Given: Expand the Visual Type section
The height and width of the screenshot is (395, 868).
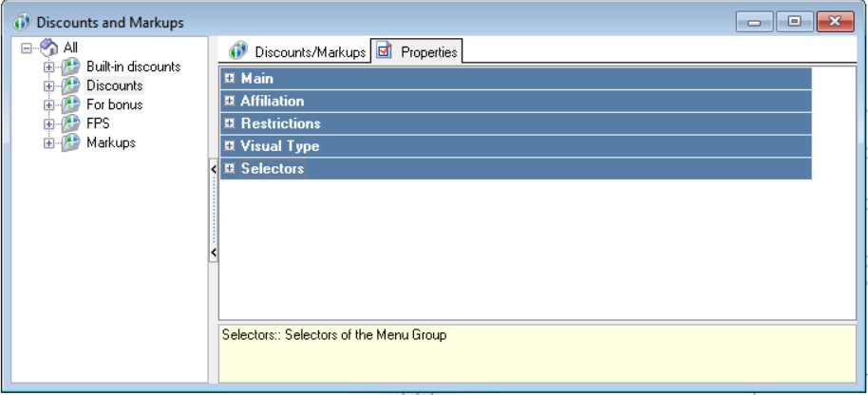Looking at the screenshot, I should [x=229, y=147].
